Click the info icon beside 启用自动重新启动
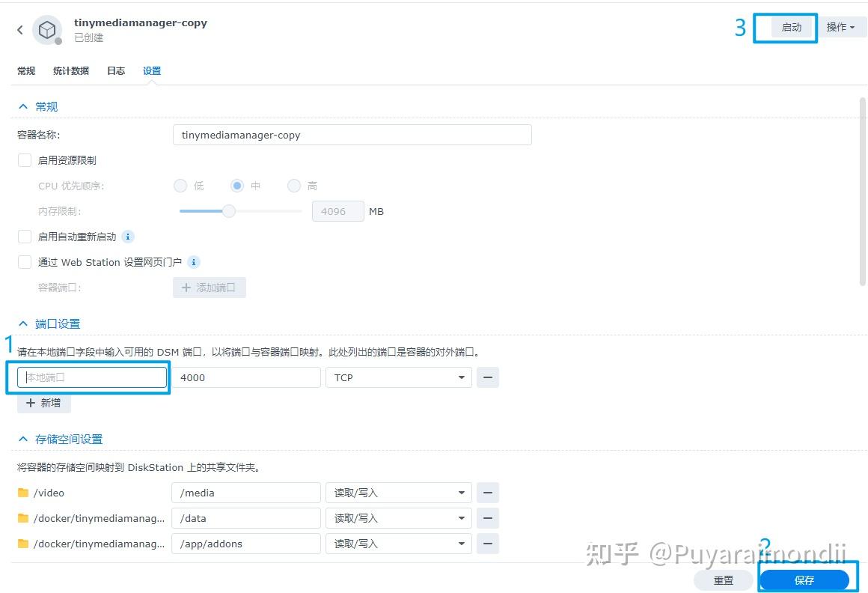The image size is (868, 593). click(x=127, y=237)
